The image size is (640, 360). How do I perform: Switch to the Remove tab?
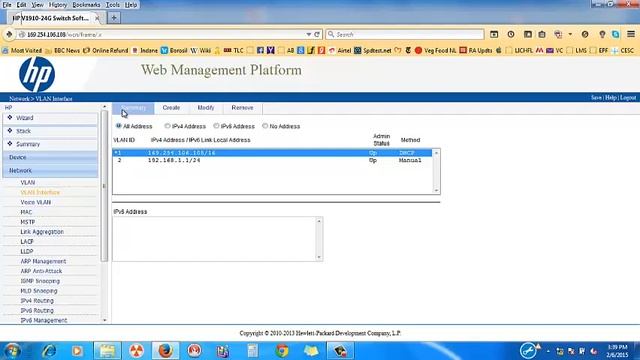click(242, 108)
